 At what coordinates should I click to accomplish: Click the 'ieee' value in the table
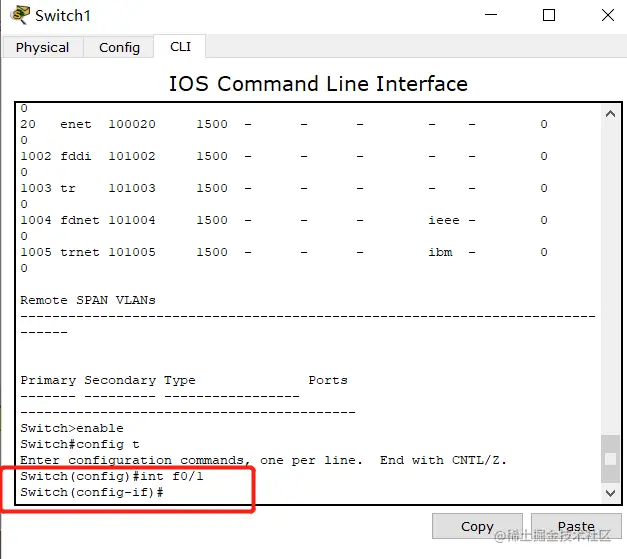pyautogui.click(x=443, y=220)
